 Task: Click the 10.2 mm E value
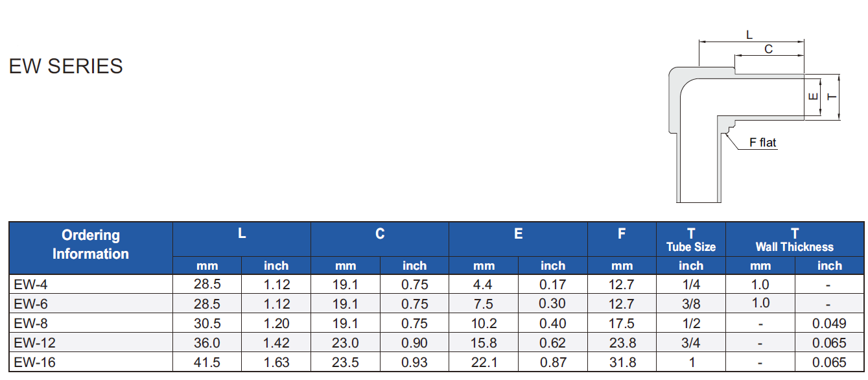tap(484, 324)
